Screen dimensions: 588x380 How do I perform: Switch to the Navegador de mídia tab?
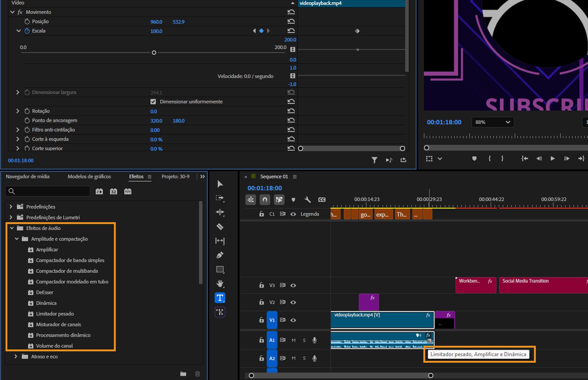[28, 177]
